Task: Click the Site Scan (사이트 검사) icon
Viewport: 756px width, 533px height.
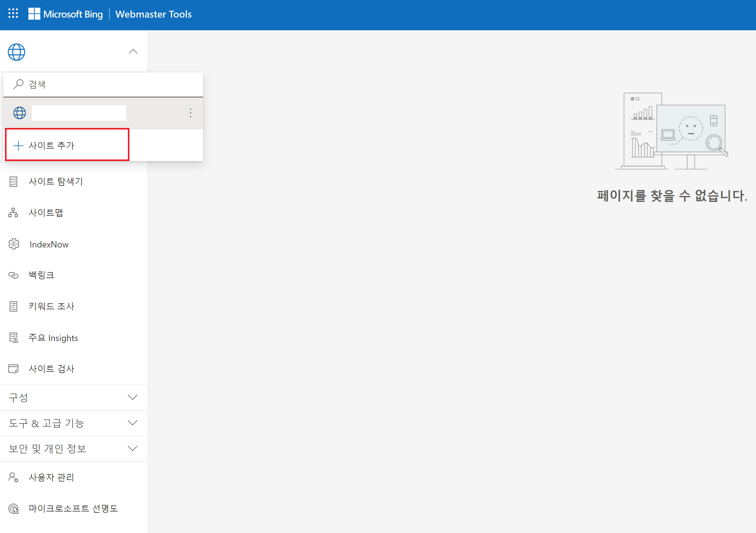Action: pos(13,369)
